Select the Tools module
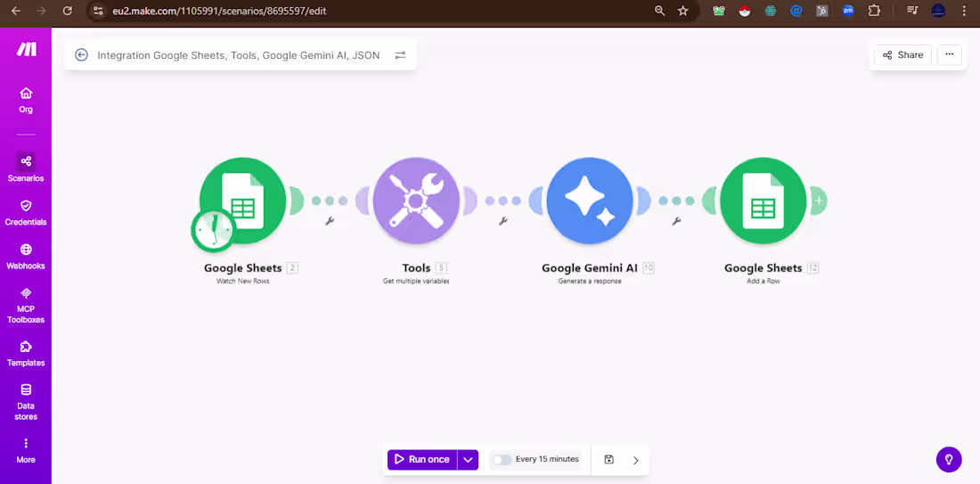The width and height of the screenshot is (980, 484). 416,201
